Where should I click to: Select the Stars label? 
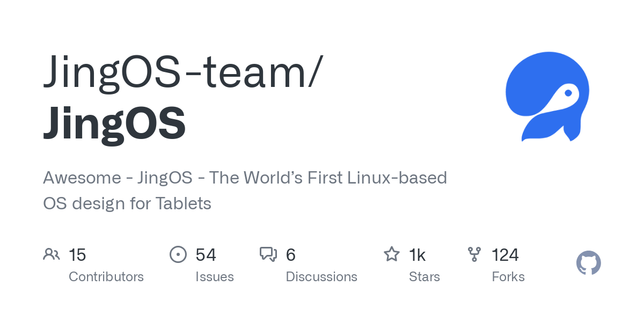425,277
